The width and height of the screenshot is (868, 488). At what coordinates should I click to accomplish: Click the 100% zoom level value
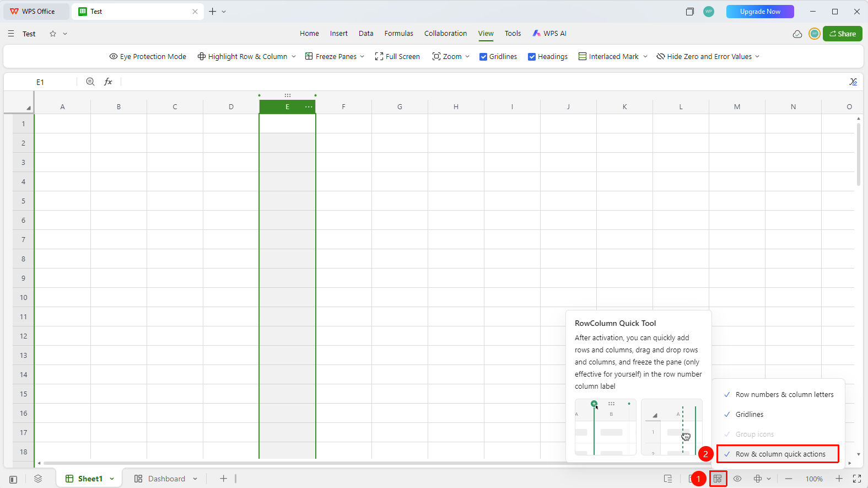814,479
